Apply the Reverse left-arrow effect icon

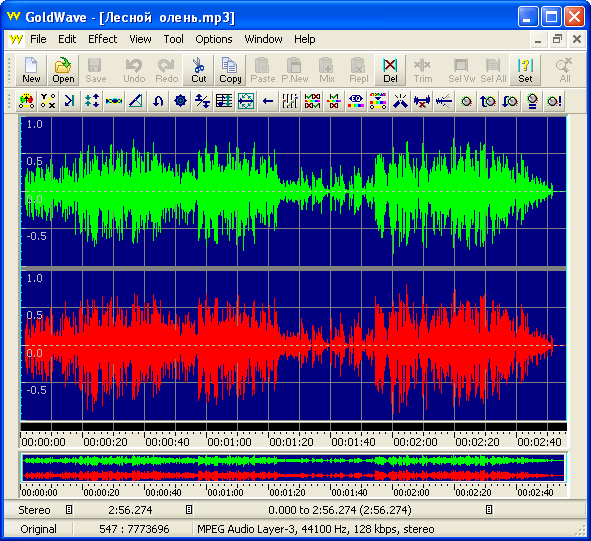click(x=268, y=101)
